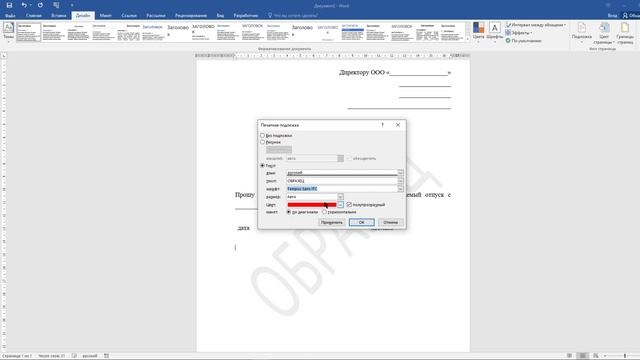The height and width of the screenshot is (360, 640).
Task: Click the ОБРАЗЕЦ watermark text field
Action: (342, 181)
